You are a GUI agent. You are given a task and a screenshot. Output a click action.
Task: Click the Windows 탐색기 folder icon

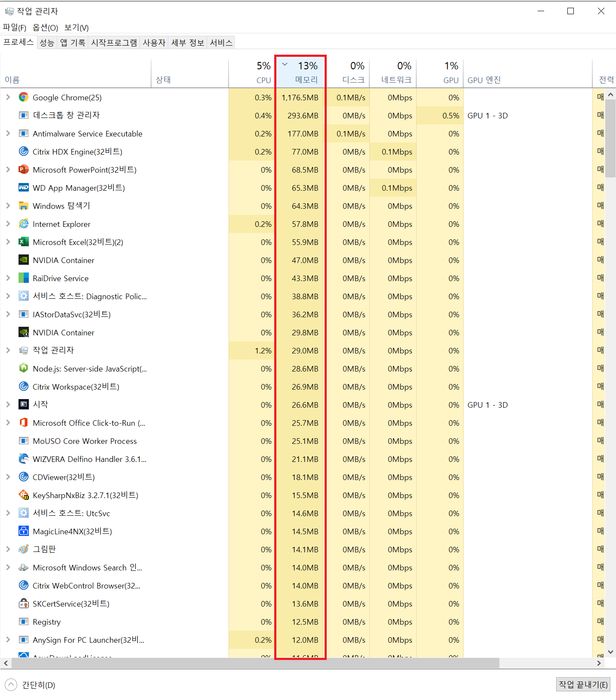(24, 206)
